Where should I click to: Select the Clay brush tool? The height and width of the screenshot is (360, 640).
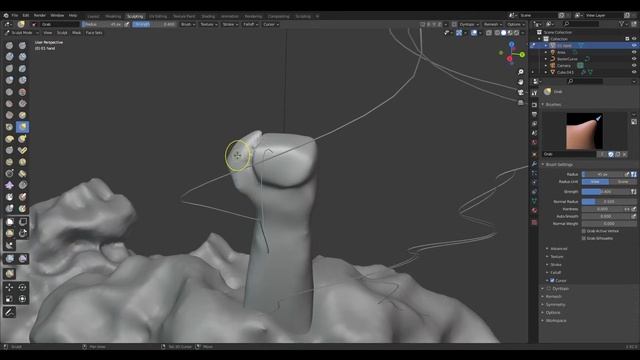point(9,57)
